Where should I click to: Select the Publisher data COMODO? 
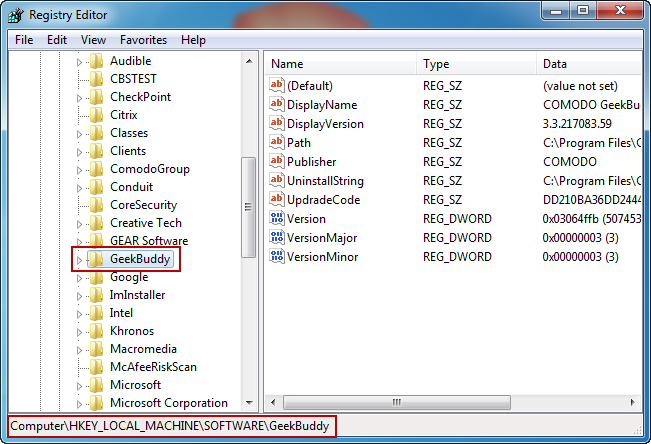pyautogui.click(x=570, y=162)
